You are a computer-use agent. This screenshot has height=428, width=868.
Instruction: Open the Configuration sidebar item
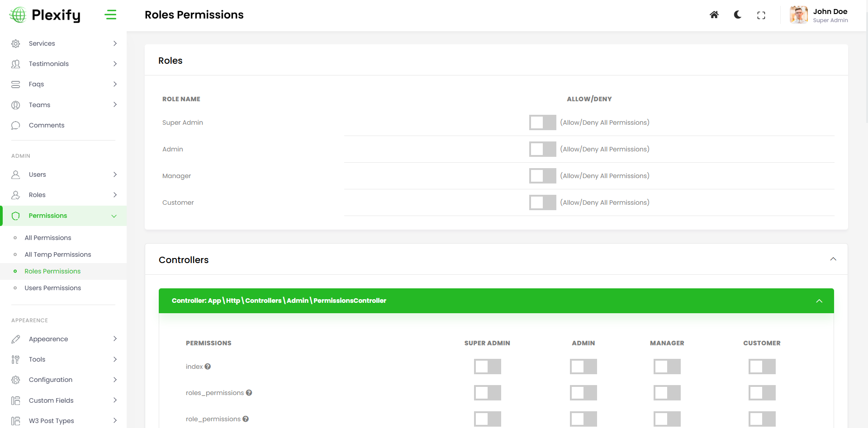(x=51, y=380)
